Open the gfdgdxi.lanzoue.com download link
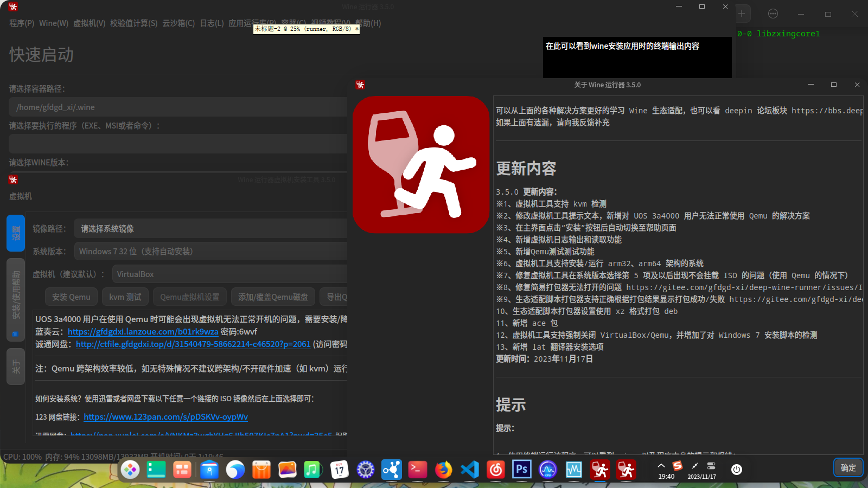Viewport: 868px width, 488px height. [x=143, y=332]
